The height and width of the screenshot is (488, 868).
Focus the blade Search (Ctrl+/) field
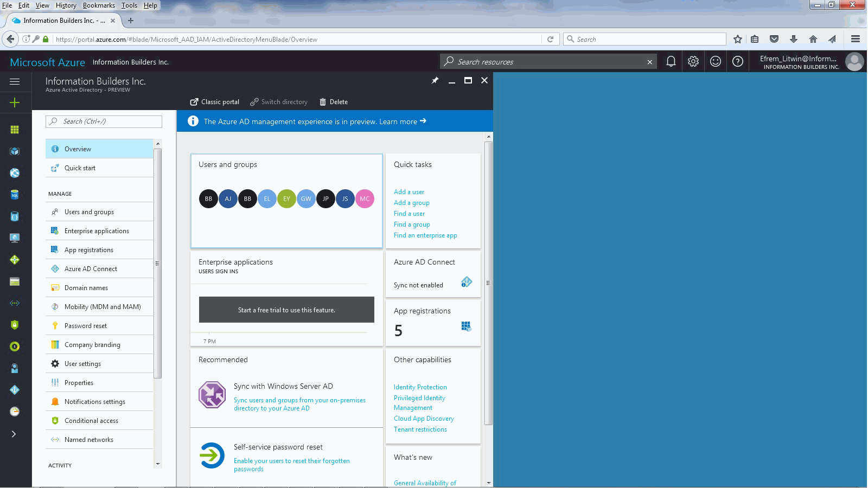104,121
